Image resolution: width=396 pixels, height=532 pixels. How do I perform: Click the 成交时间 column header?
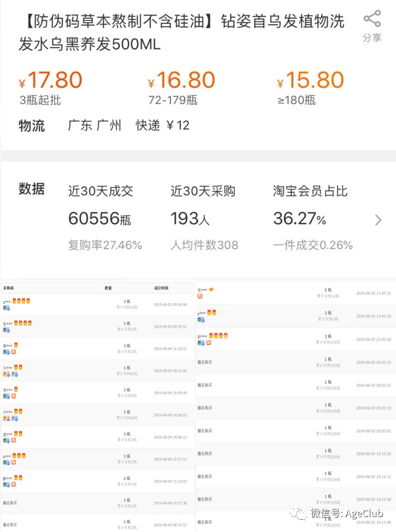161,288
